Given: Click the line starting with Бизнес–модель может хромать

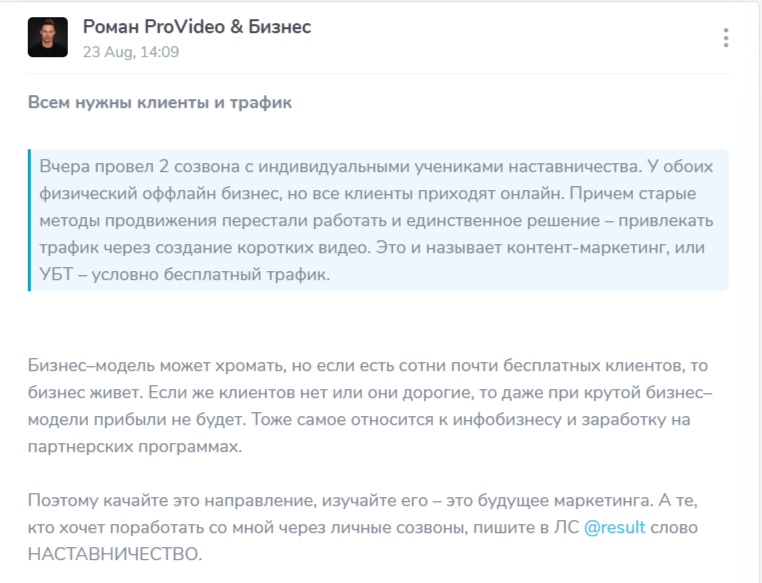Looking at the screenshot, I should click(368, 365).
